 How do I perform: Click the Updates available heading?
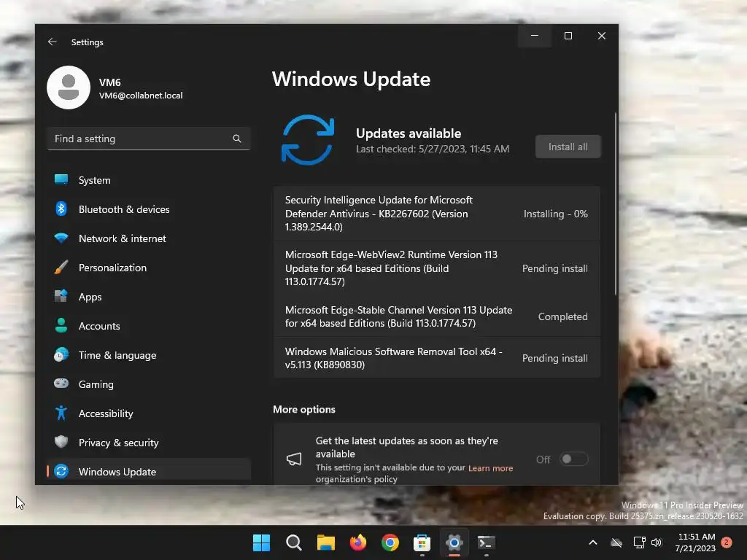click(x=409, y=133)
